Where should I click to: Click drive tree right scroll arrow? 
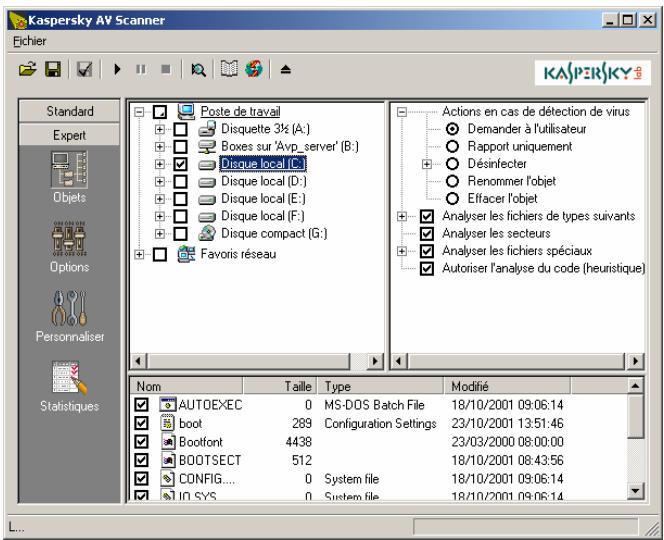pos(374,361)
